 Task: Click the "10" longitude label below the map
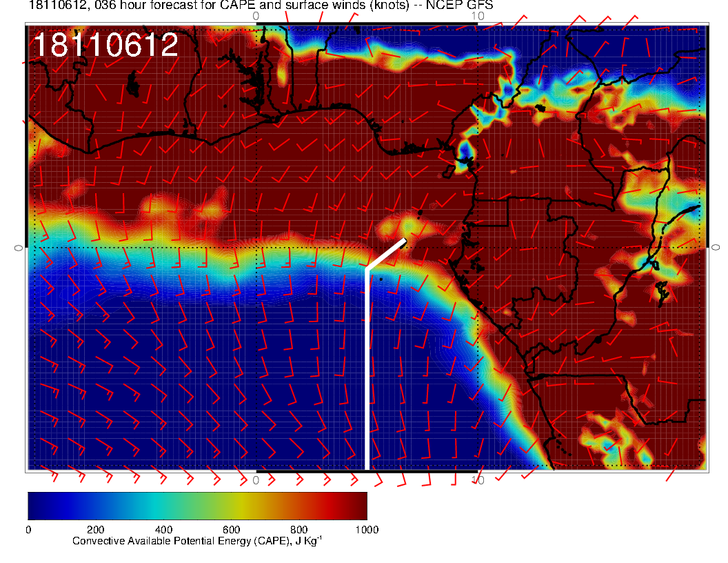(478, 480)
